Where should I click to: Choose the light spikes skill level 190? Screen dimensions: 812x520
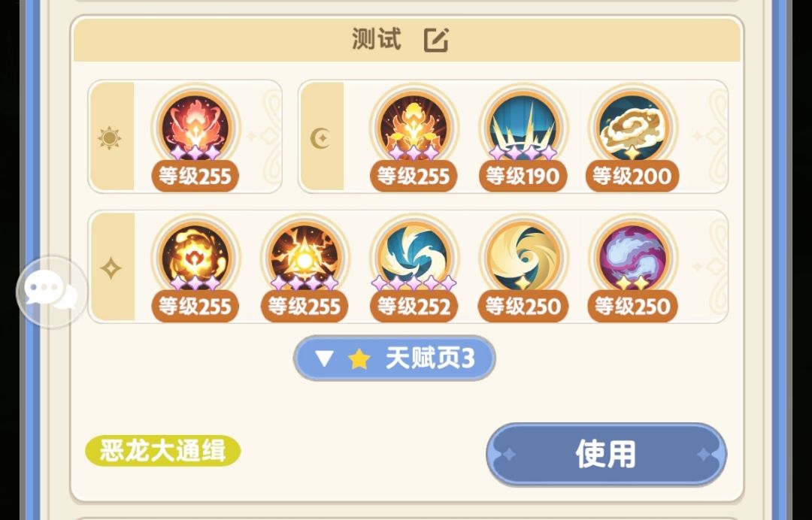pyautogui.click(x=523, y=127)
